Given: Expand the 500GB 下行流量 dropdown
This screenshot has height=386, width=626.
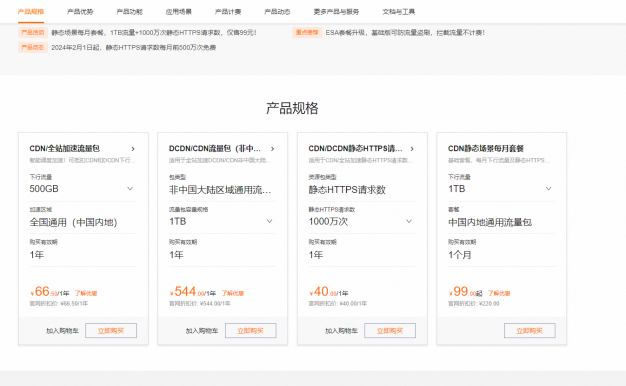Looking at the screenshot, I should [x=130, y=188].
